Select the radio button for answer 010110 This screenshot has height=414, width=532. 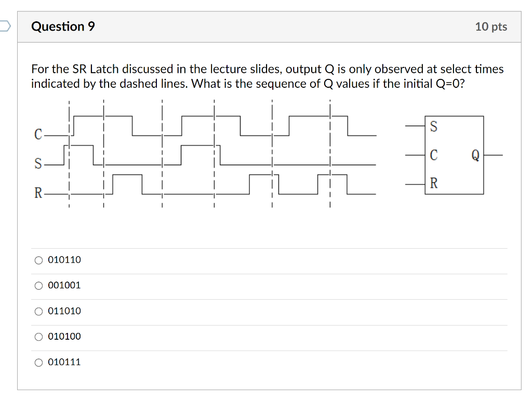coord(38,260)
